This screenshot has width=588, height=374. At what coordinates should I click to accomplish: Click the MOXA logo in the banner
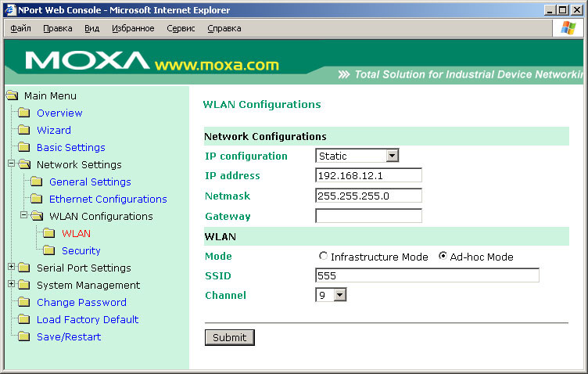pyautogui.click(x=86, y=61)
